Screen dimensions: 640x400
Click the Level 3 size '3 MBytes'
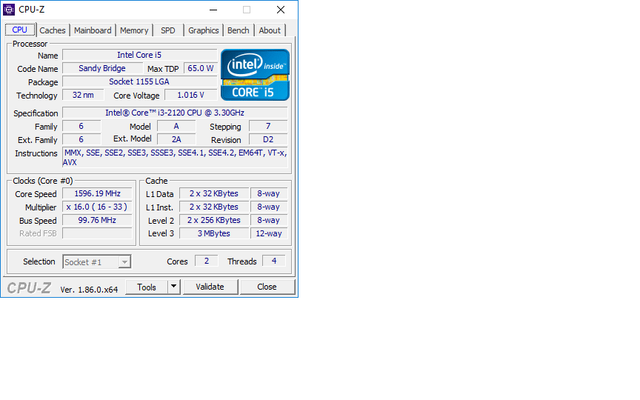214,233
